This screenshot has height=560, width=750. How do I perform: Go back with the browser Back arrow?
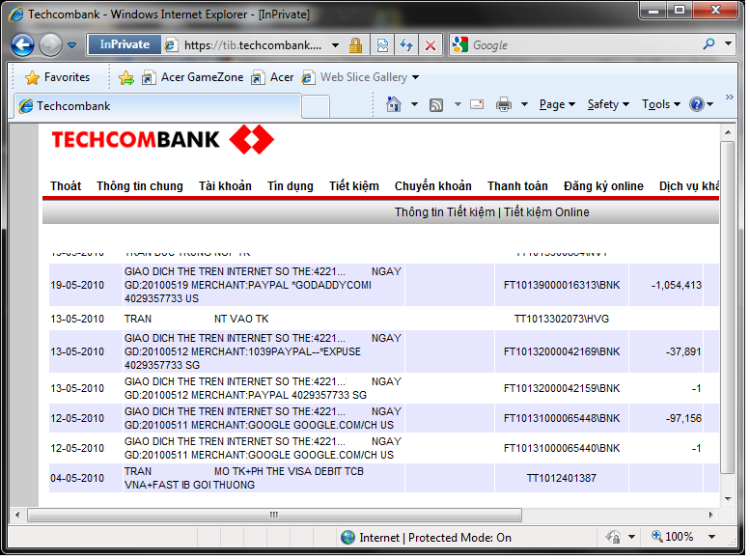[22, 45]
